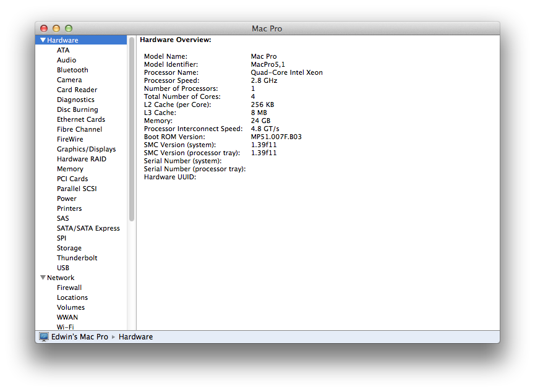This screenshot has width=535, height=392.
Task: Select the Hardware category row
Action: (x=81, y=40)
